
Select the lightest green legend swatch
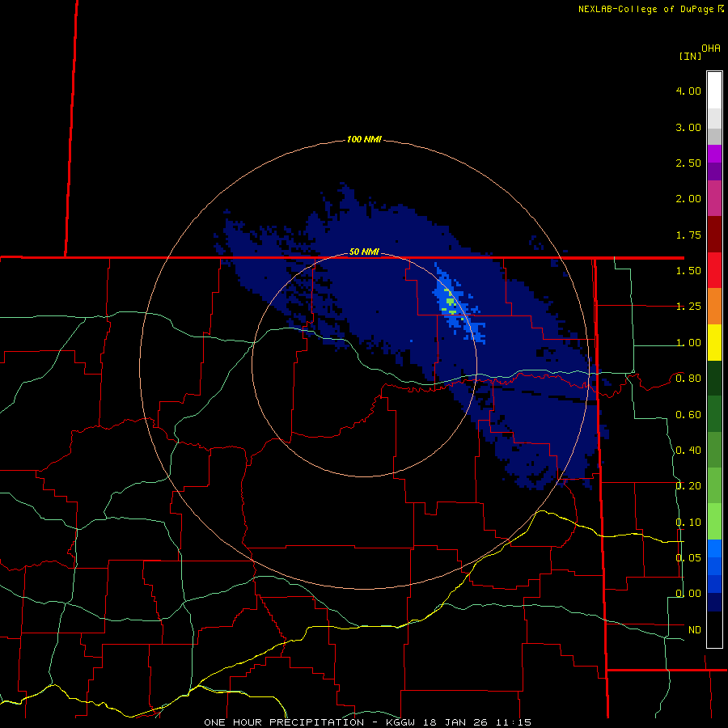714,522
